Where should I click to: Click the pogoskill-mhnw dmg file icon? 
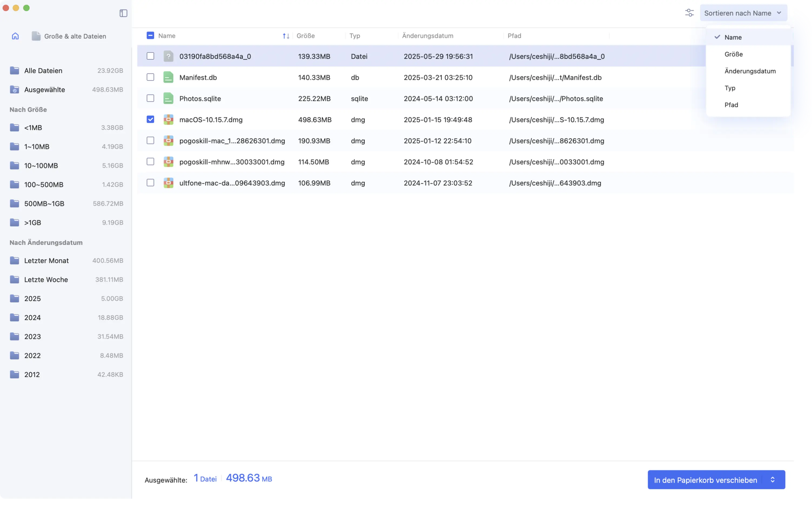tap(168, 162)
